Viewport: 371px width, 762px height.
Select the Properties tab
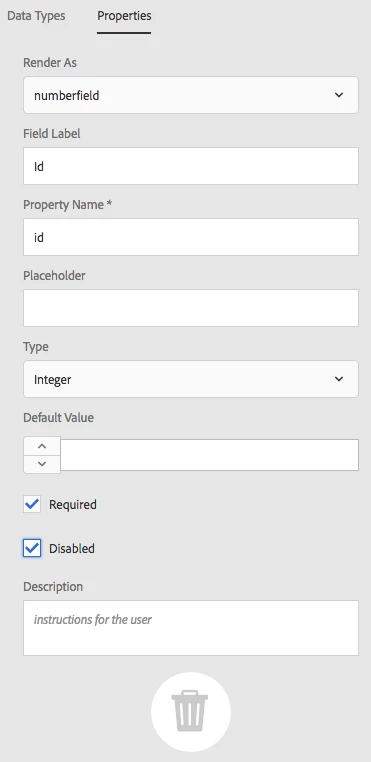pyautogui.click(x=124, y=16)
